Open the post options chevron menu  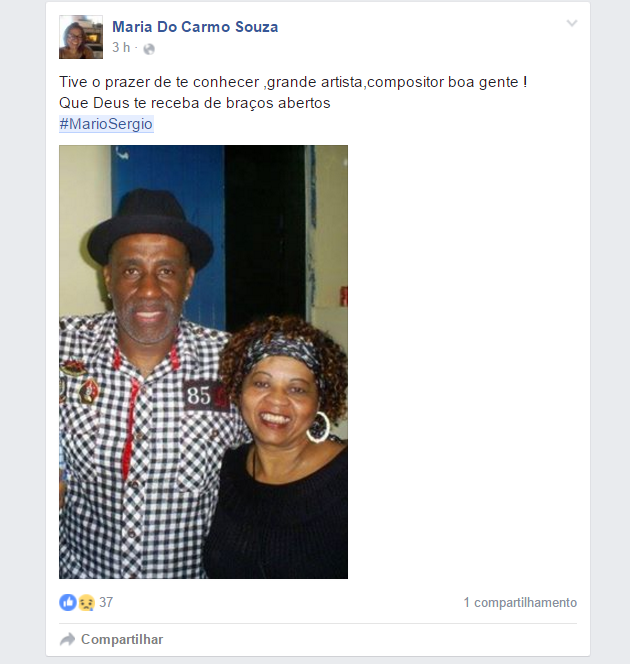572,23
